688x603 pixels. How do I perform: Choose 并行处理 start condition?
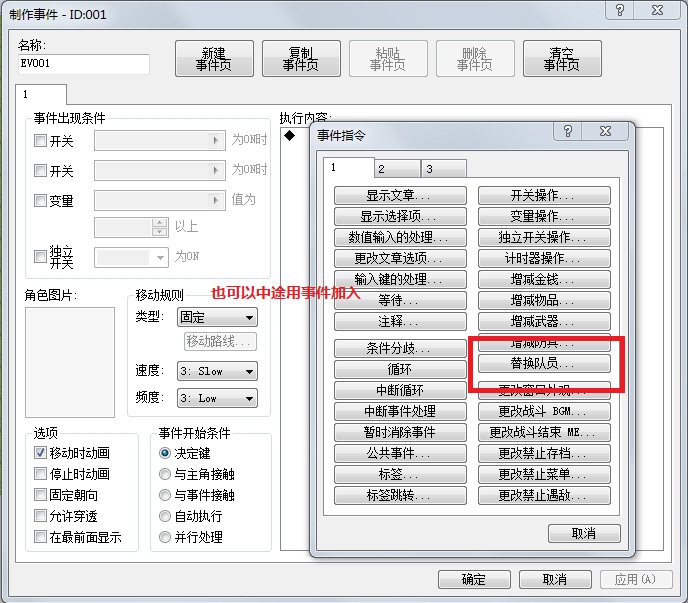165,537
